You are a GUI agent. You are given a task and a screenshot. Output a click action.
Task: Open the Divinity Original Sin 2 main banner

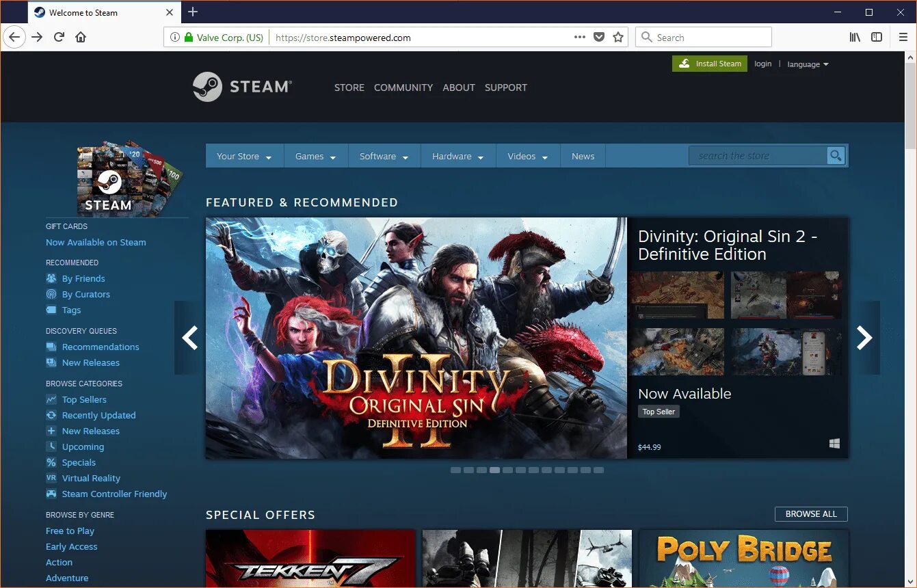click(416, 338)
